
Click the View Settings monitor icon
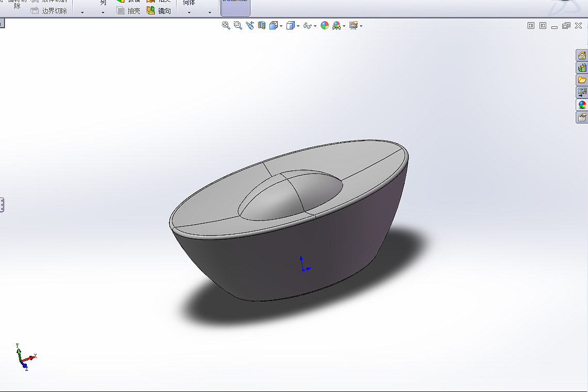[353, 25]
